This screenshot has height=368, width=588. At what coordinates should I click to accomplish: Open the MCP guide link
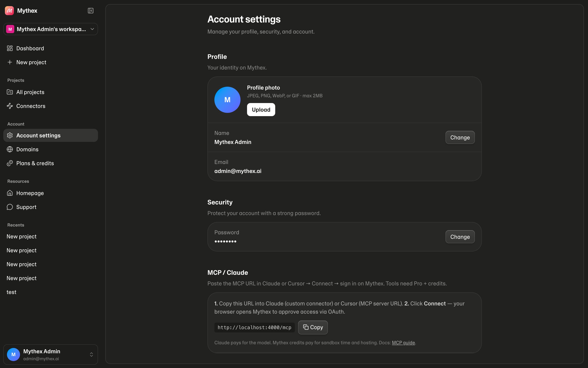(403, 343)
